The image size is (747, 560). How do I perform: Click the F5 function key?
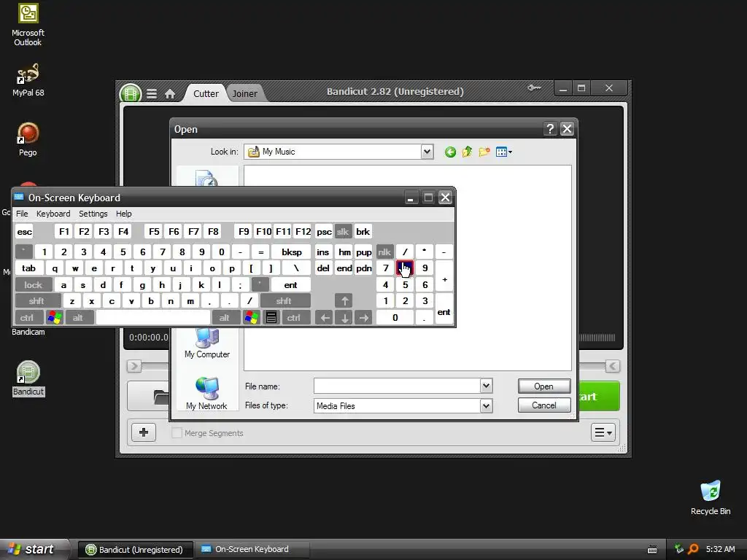tap(154, 232)
